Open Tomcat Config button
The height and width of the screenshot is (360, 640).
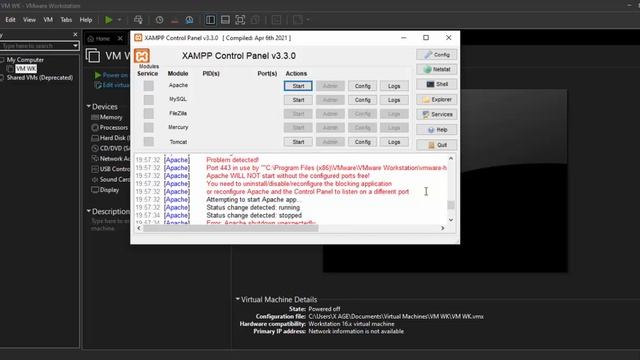pyautogui.click(x=362, y=142)
